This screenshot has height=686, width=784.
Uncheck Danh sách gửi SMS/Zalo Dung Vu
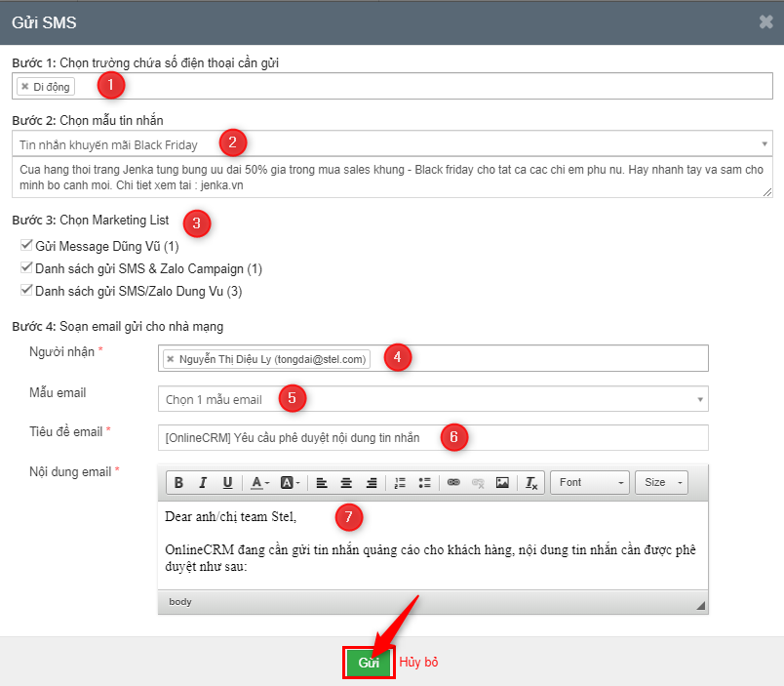tap(26, 290)
